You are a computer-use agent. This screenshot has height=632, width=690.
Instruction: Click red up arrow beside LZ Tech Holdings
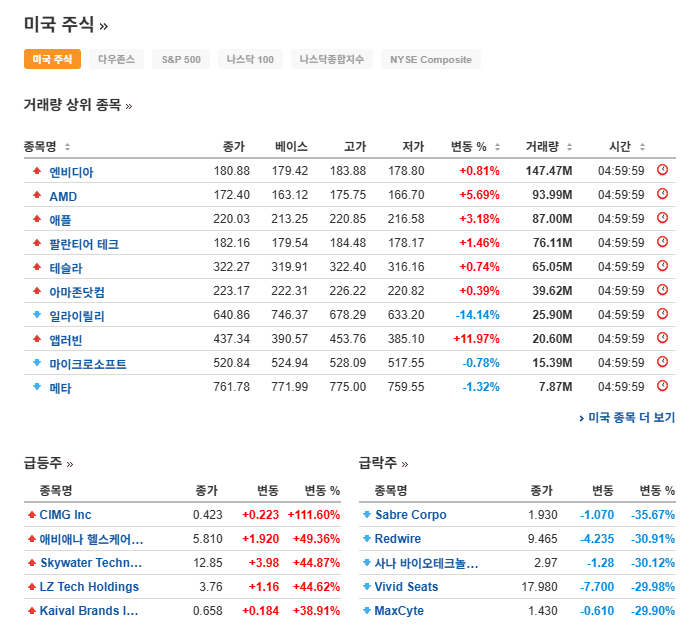tap(32, 587)
